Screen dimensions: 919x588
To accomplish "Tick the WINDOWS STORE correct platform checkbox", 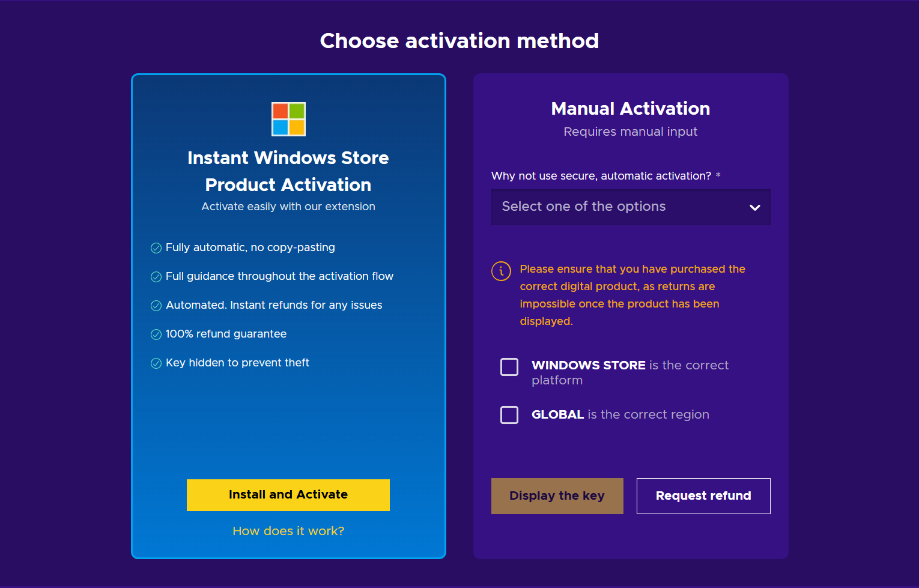I will tap(509, 367).
